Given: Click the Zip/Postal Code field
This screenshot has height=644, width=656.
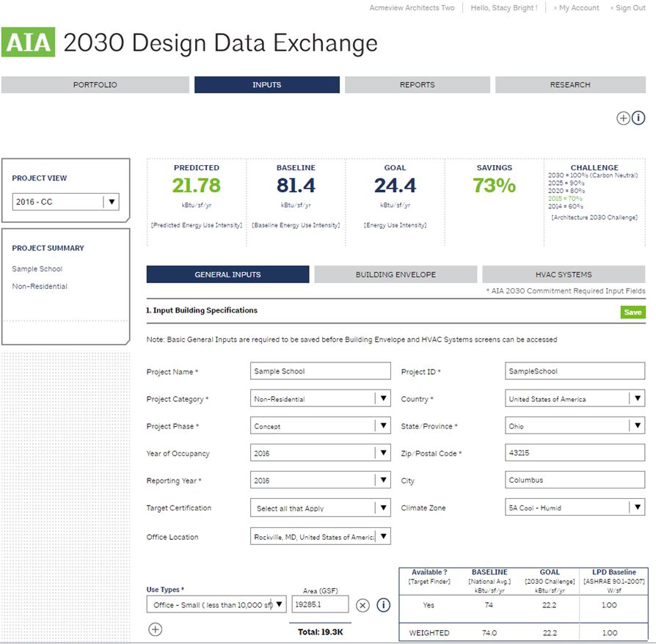Looking at the screenshot, I should pyautogui.click(x=575, y=453).
